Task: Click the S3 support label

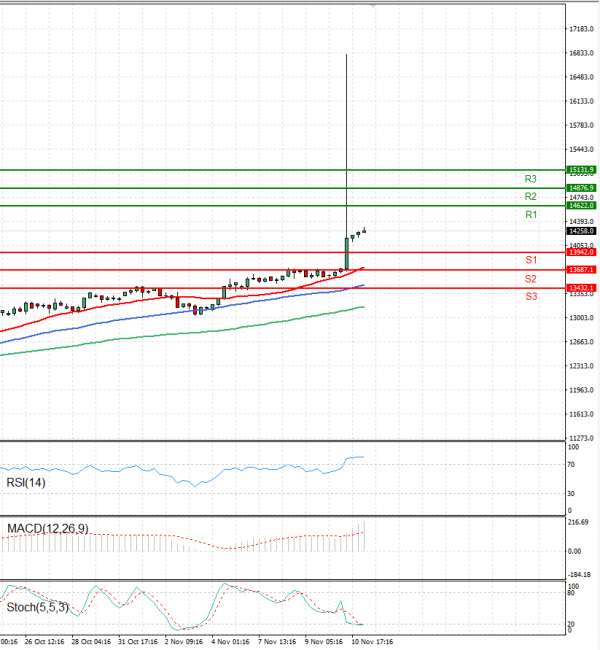Action: click(531, 297)
